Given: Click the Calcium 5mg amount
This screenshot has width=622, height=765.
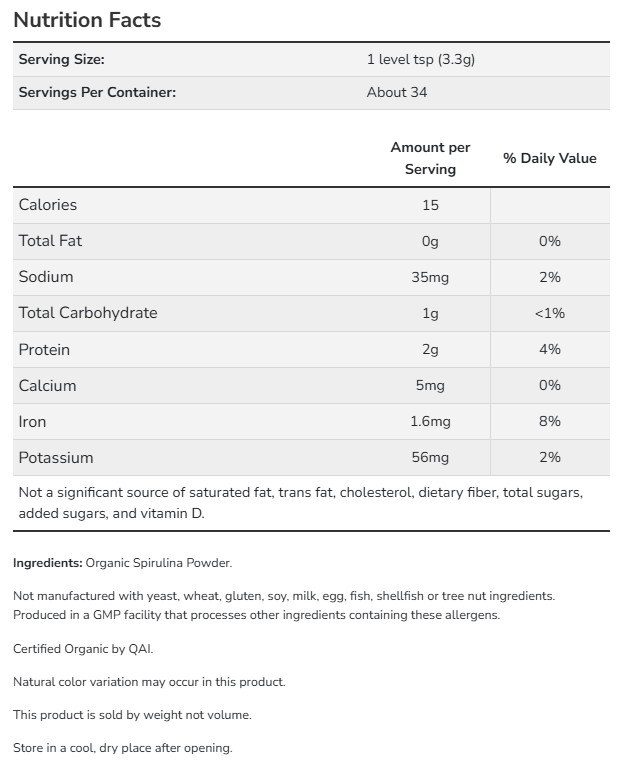Looking at the screenshot, I should pos(430,385).
